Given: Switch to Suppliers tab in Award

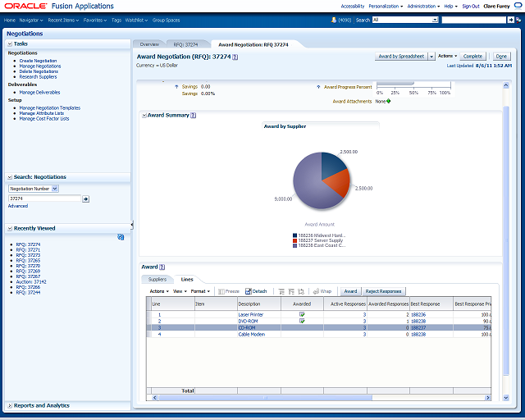Looking at the screenshot, I should [157, 280].
